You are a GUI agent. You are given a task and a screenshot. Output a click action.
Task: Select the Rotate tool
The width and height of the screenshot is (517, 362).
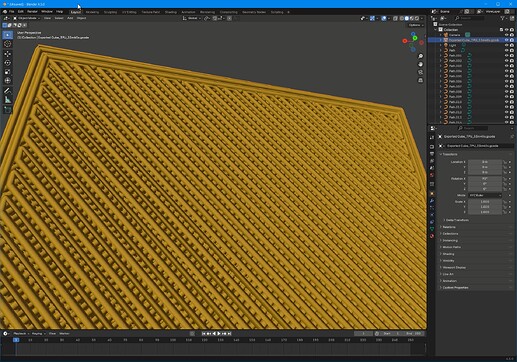coord(7,63)
